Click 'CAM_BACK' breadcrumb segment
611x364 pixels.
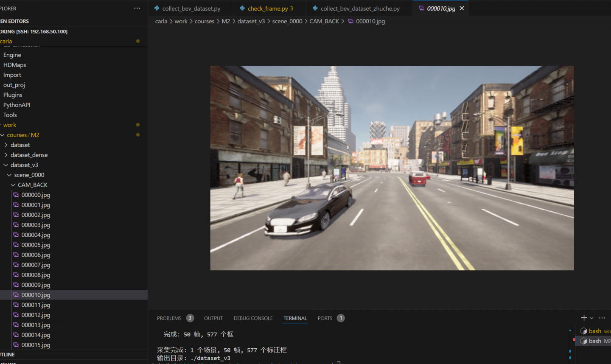(x=324, y=21)
